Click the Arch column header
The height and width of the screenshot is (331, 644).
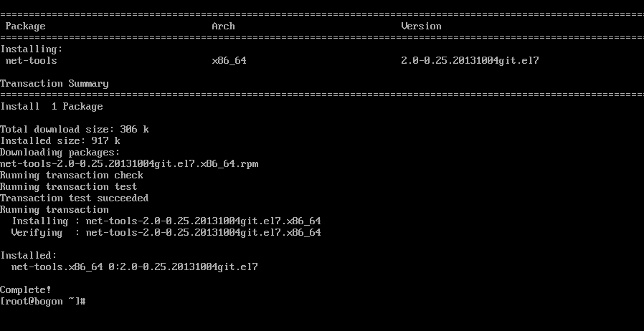[x=223, y=27]
